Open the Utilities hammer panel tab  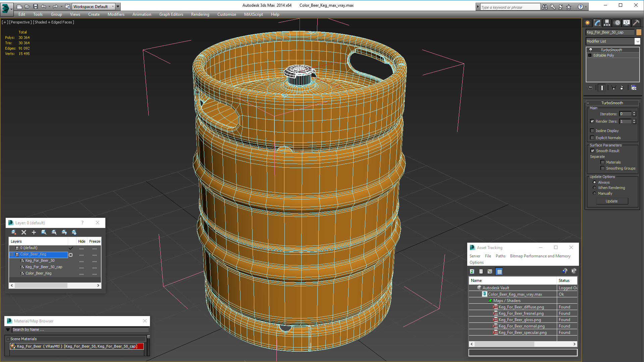pyautogui.click(x=636, y=23)
